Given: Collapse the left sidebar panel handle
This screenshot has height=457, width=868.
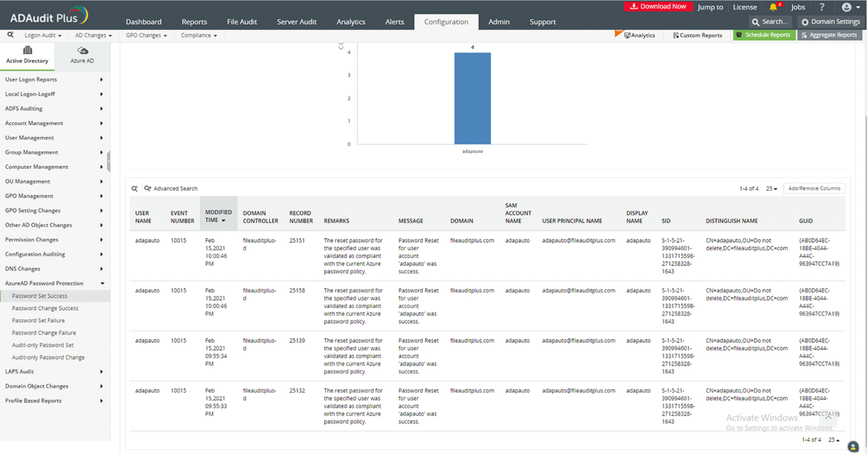Looking at the screenshot, I should tap(109, 161).
